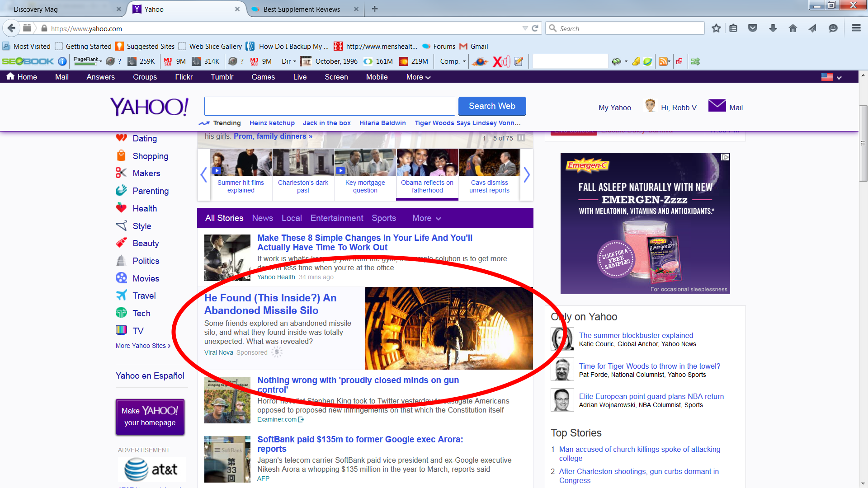Click the Xenu X toolbar icon

pos(501,61)
